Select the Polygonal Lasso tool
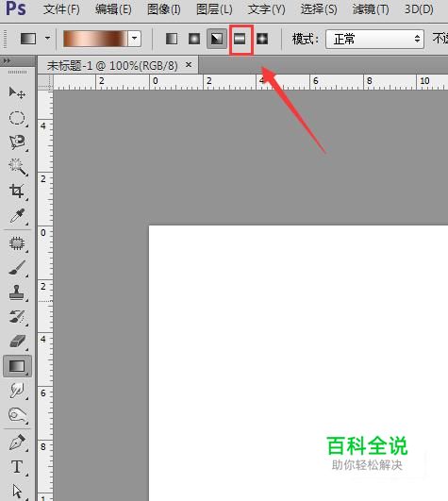 [x=17, y=142]
